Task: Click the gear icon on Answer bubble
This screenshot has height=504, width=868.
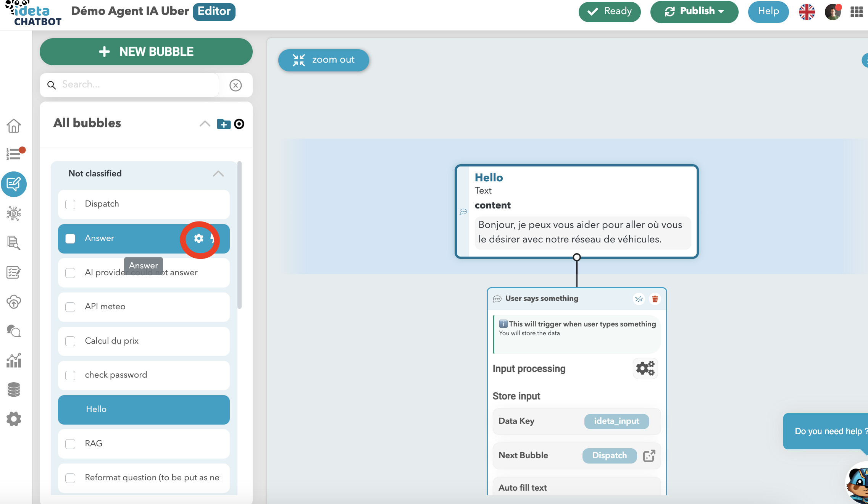Action: pos(198,239)
